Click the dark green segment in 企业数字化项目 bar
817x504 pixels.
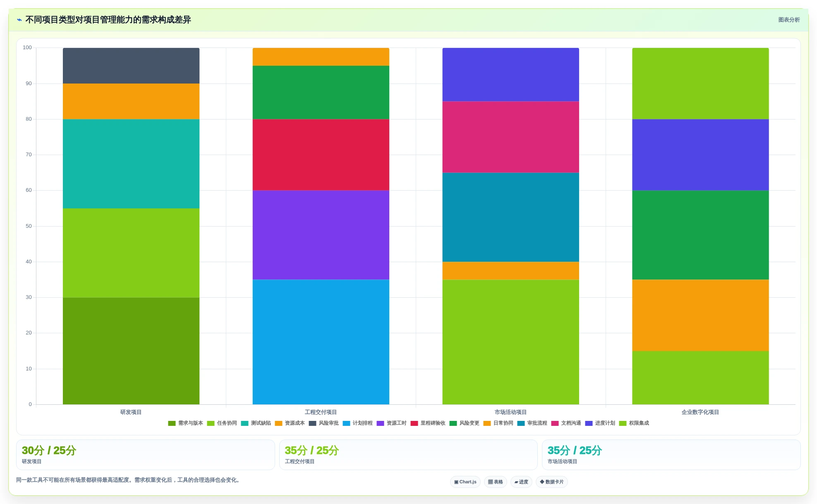point(701,235)
